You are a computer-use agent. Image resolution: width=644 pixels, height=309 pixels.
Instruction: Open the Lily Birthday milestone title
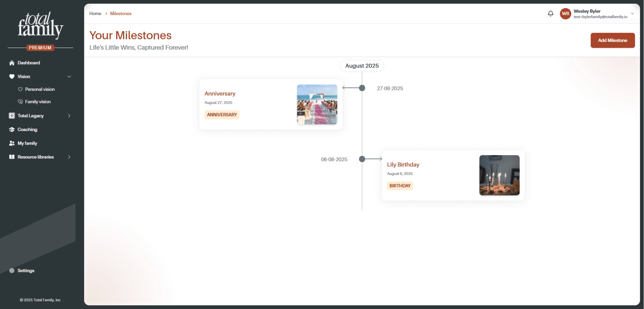coord(403,165)
